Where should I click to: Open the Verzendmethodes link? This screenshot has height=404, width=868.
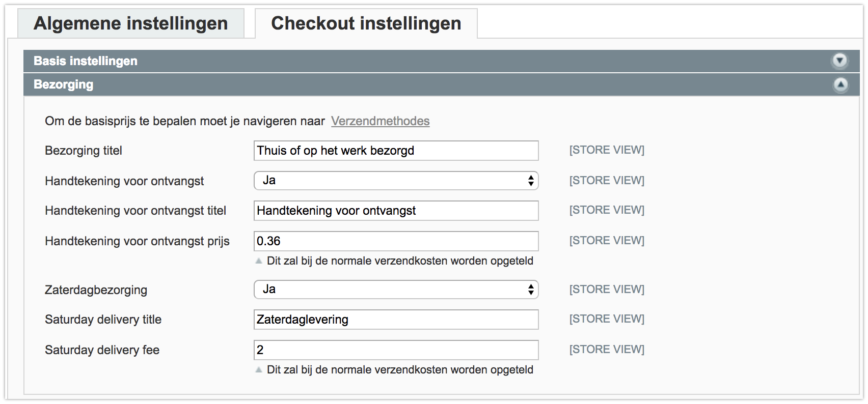point(381,121)
